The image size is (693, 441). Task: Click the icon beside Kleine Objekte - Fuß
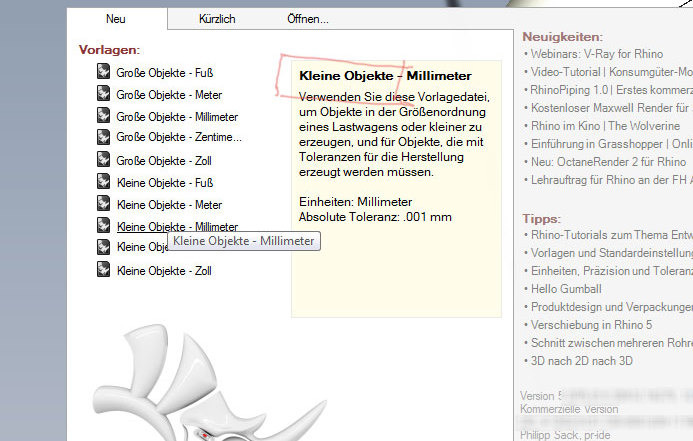pyautogui.click(x=103, y=181)
